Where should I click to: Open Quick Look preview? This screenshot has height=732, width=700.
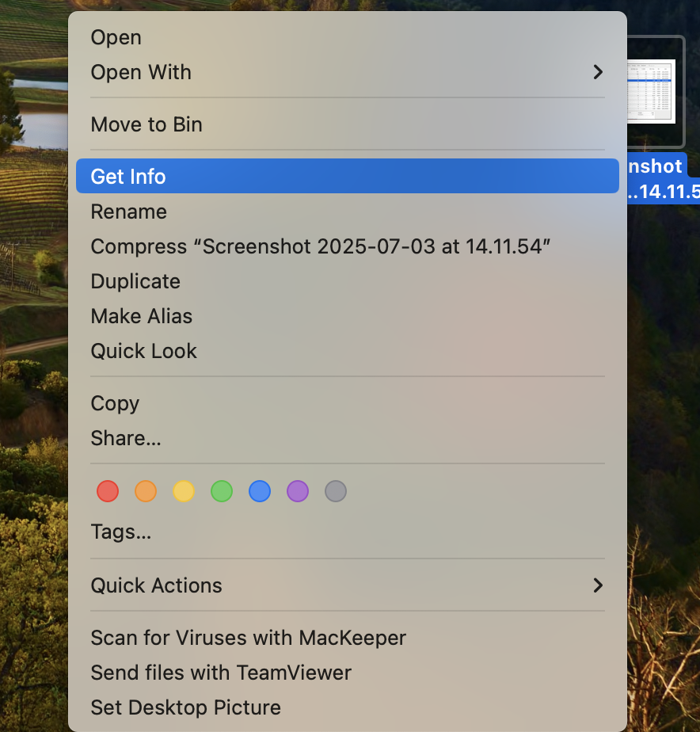[x=143, y=351]
